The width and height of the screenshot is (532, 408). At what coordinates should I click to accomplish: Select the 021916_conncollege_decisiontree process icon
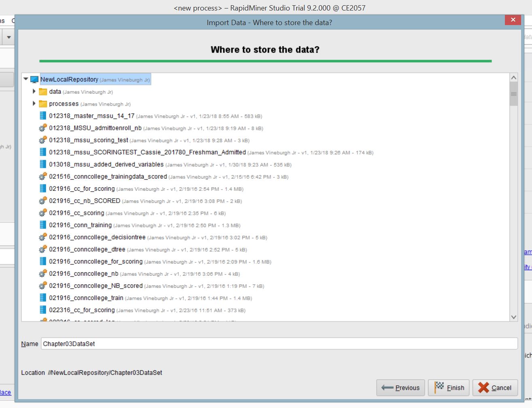point(43,237)
